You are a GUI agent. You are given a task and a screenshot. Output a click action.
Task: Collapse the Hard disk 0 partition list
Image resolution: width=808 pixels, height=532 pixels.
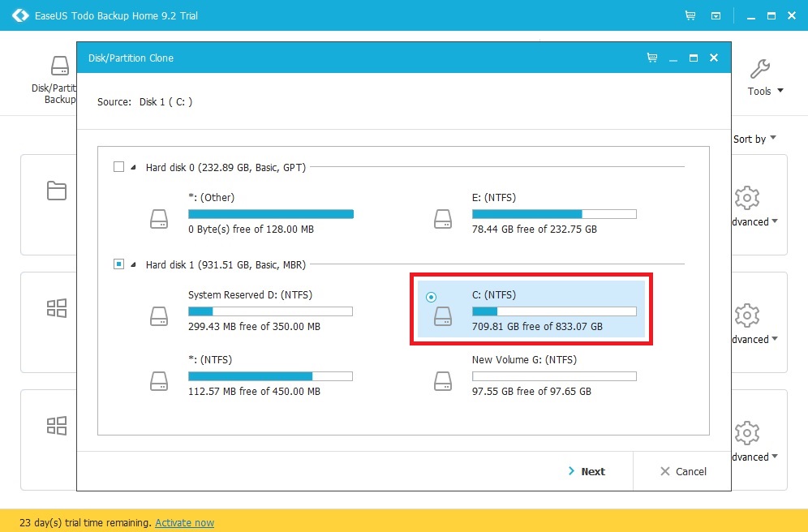134,167
